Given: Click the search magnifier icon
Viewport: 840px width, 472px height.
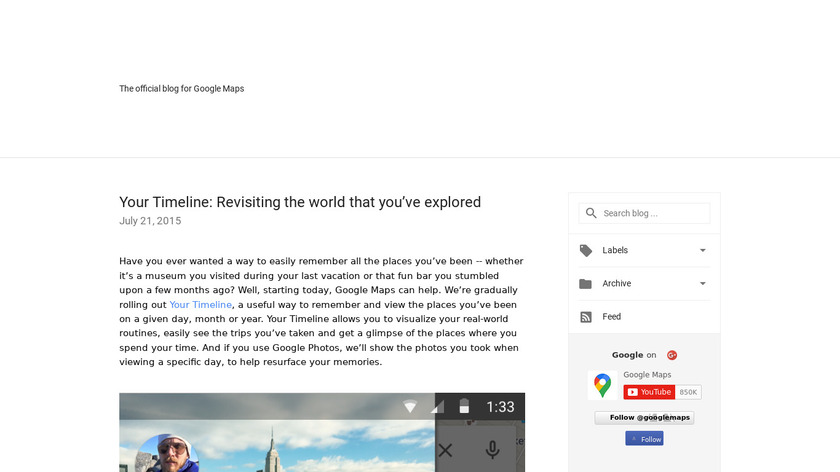Looking at the screenshot, I should pyautogui.click(x=591, y=213).
